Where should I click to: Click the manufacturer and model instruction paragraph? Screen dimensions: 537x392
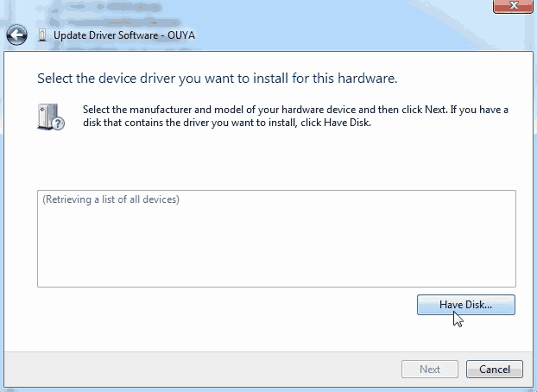pos(295,117)
